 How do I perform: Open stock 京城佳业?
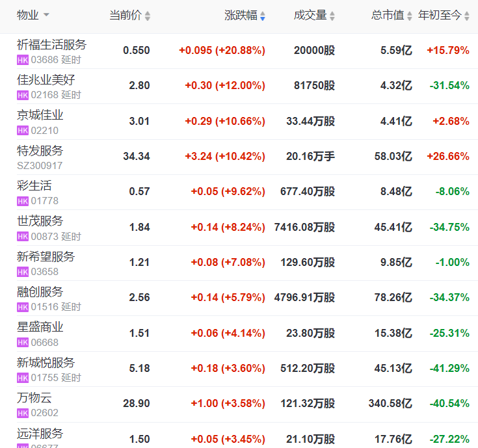click(40, 115)
